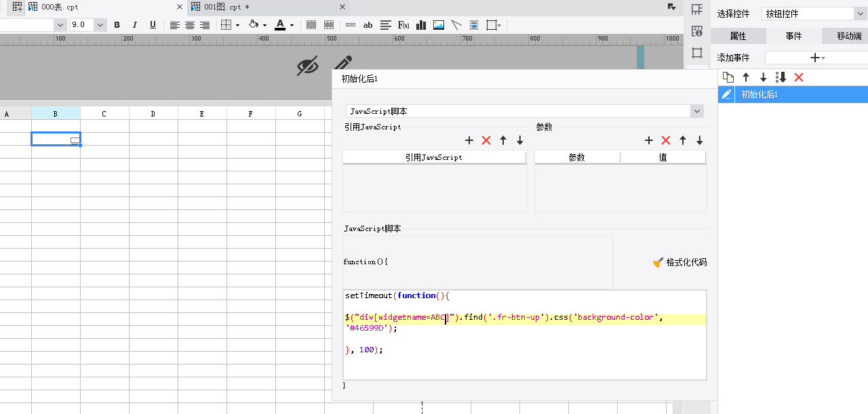
Task: Select column header C in the grid
Action: pos(104,114)
